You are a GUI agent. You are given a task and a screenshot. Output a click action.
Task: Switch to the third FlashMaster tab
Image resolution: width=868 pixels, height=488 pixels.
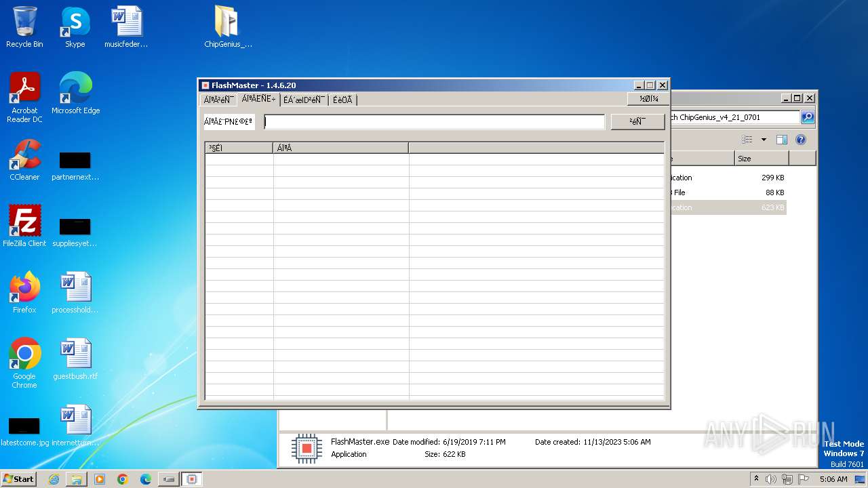pyautogui.click(x=304, y=100)
